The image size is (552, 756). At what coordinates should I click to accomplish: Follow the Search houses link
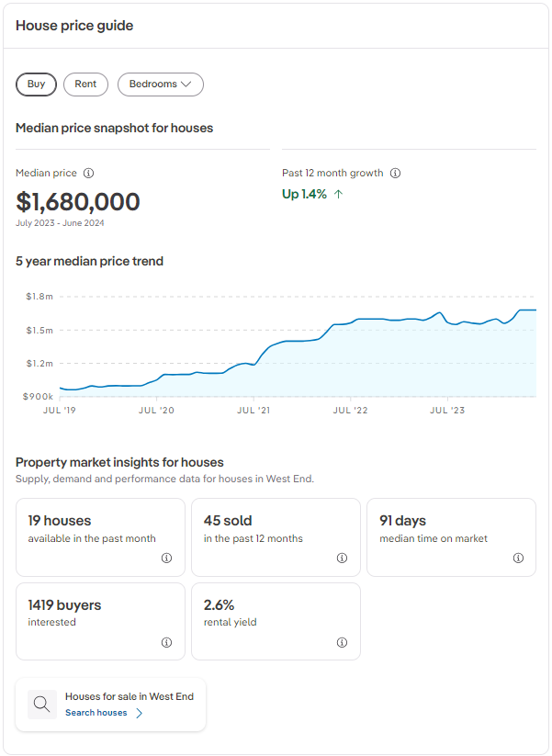tap(96, 713)
